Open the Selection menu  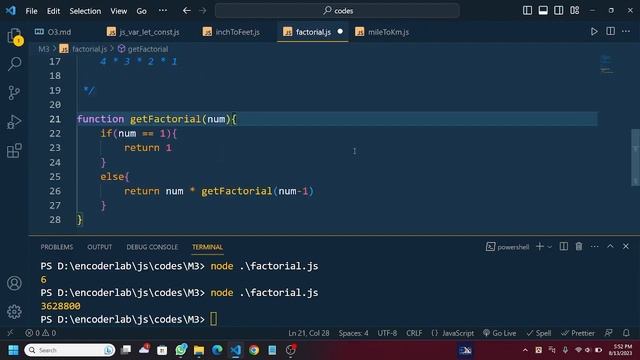(85, 11)
